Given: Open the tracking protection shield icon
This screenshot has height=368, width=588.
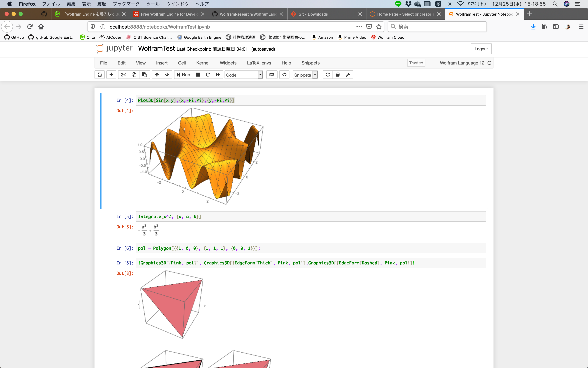Looking at the screenshot, I should tap(93, 27).
